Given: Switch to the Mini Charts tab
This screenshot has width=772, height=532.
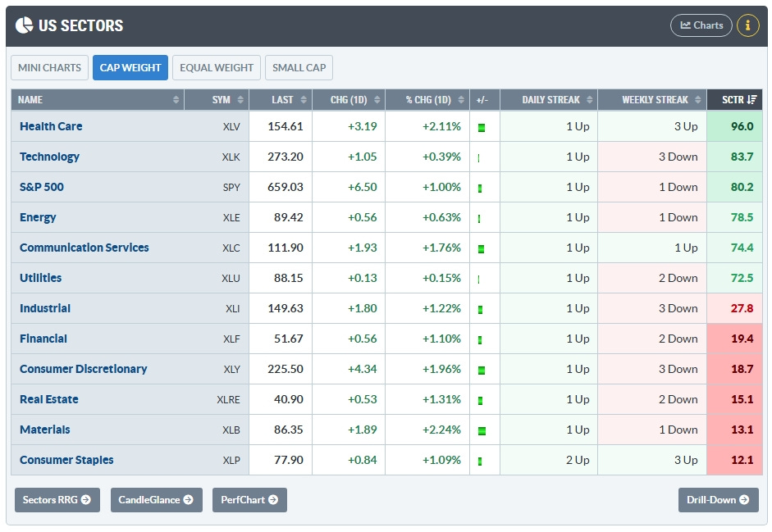Looking at the screenshot, I should click(x=50, y=67).
